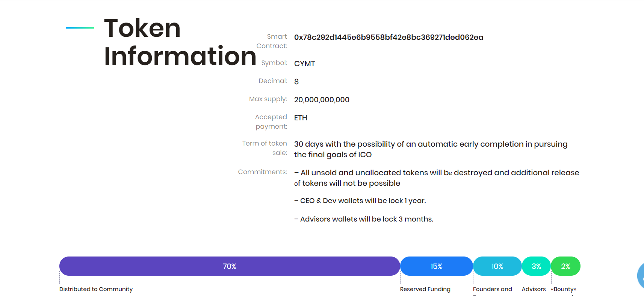Screen dimensions: 644x296
Task: Click the 15% reserved funding segment
Action: [436, 266]
